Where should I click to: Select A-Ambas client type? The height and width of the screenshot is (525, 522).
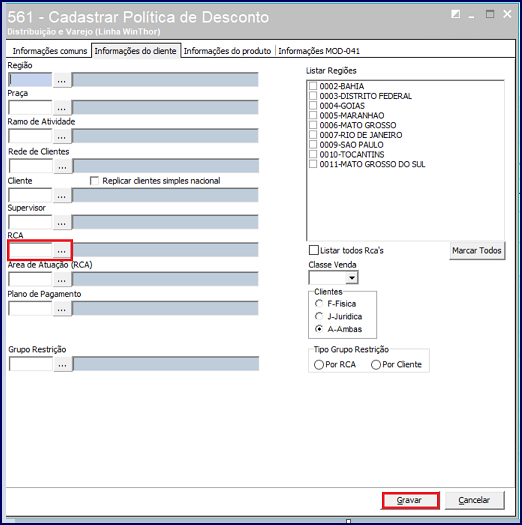click(319, 329)
